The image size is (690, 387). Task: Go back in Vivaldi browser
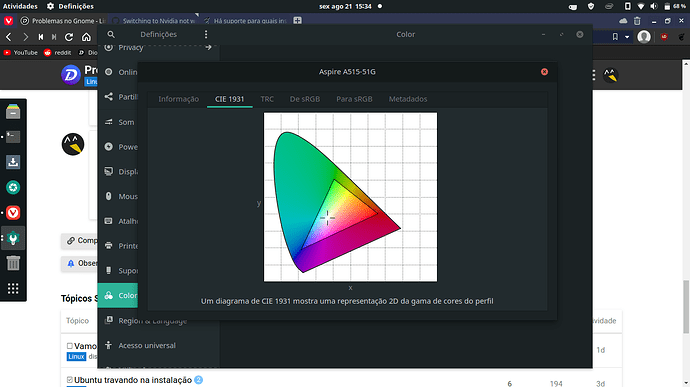(x=9, y=37)
